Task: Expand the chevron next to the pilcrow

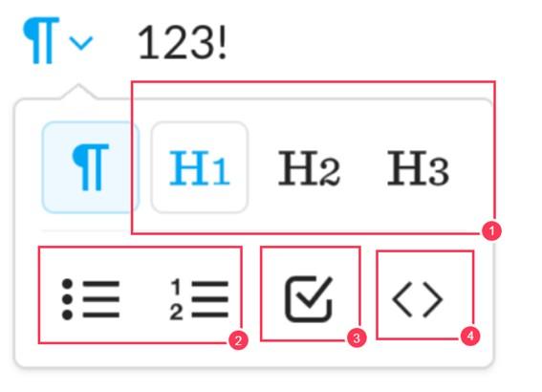Action: 81,43
